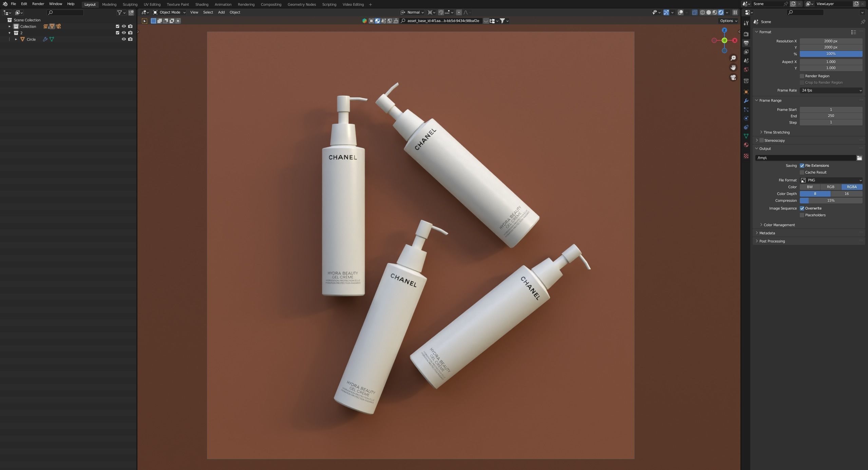Open the Object Constraints properties tab

(746, 127)
